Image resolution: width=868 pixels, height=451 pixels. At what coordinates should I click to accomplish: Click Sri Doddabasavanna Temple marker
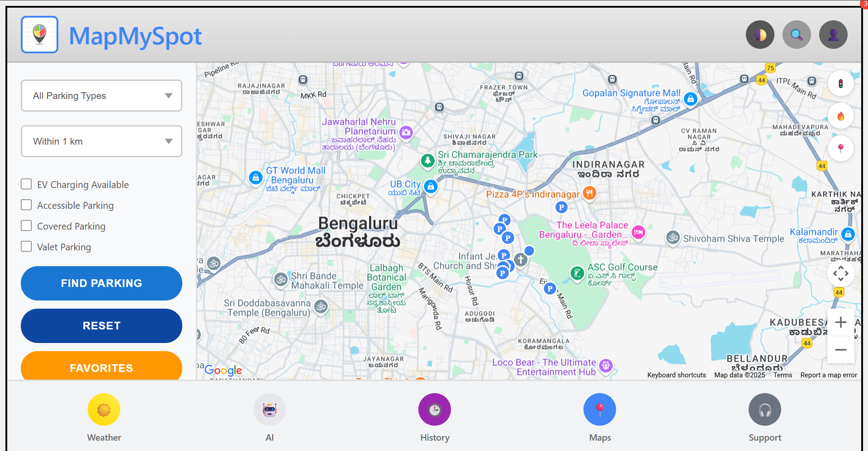[x=321, y=307]
